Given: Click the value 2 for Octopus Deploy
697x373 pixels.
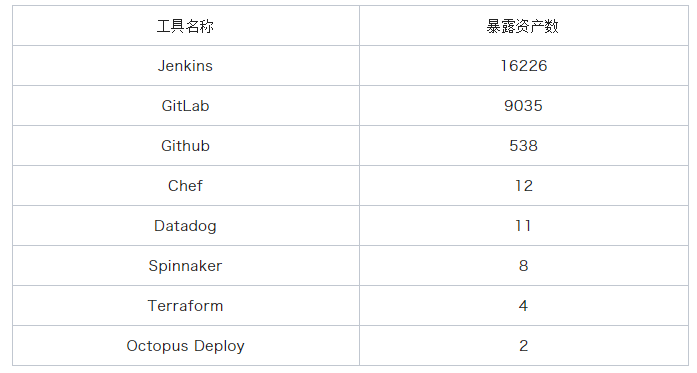Looking at the screenshot, I should pyautogui.click(x=524, y=346).
